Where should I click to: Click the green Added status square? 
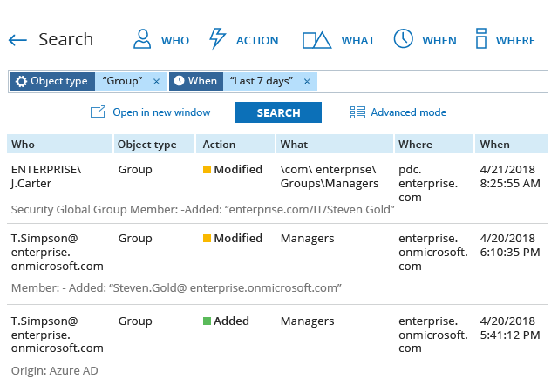[207, 321]
